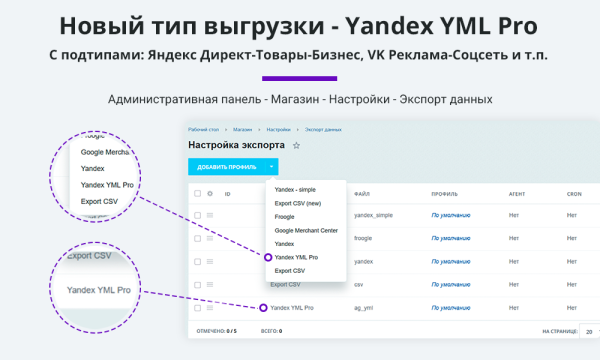The image size is (600, 360).
Task: Click the ПРОФИЛЬ column header
Action: pos(444,194)
